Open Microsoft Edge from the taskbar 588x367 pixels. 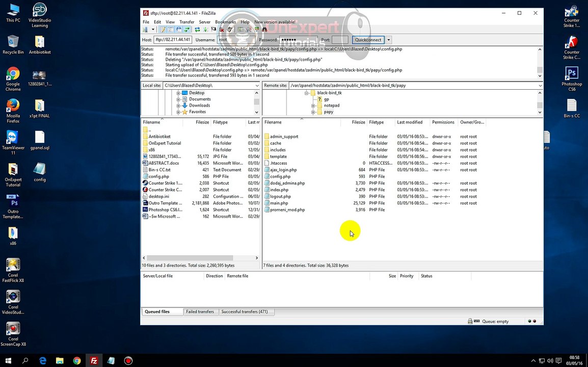[x=43, y=360]
